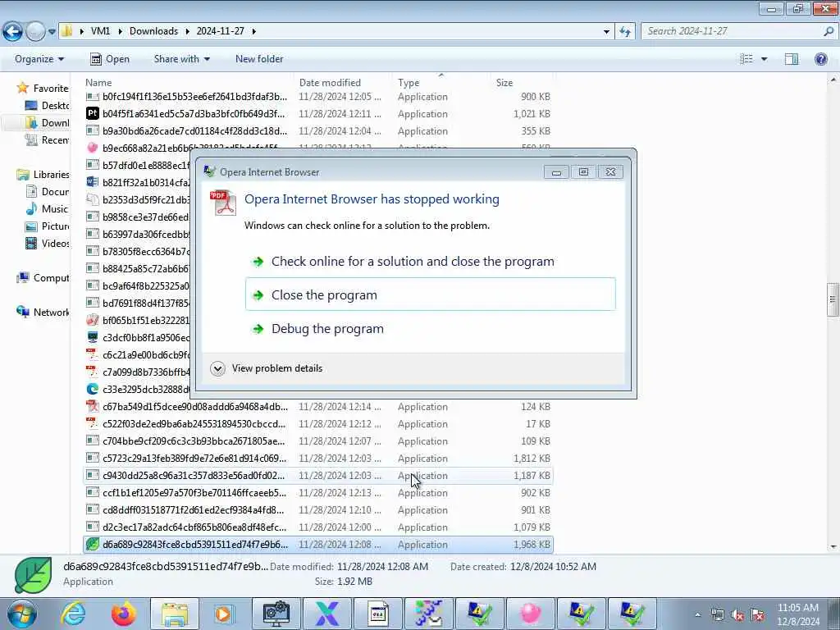Open Internet Explorer from the taskbar

73,614
